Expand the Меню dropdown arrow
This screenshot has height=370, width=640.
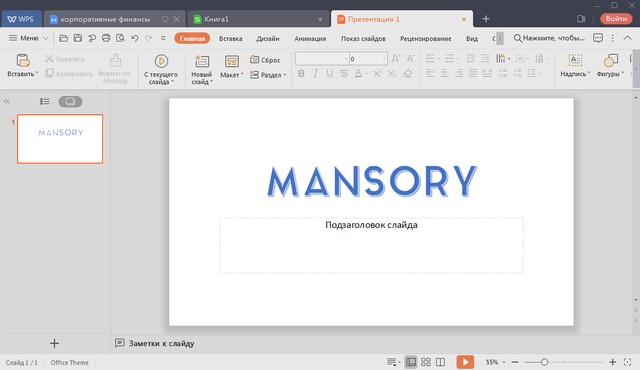click(46, 38)
